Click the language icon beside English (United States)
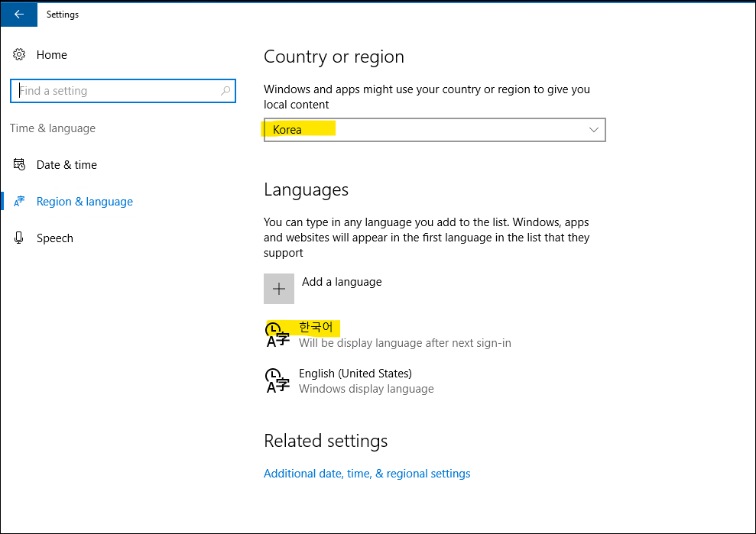The image size is (756, 534). click(x=277, y=380)
